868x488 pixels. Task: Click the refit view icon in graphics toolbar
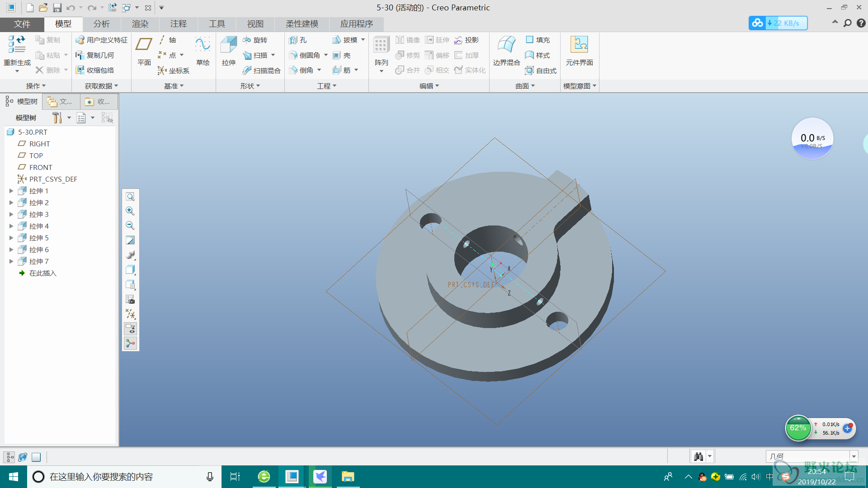click(x=130, y=197)
